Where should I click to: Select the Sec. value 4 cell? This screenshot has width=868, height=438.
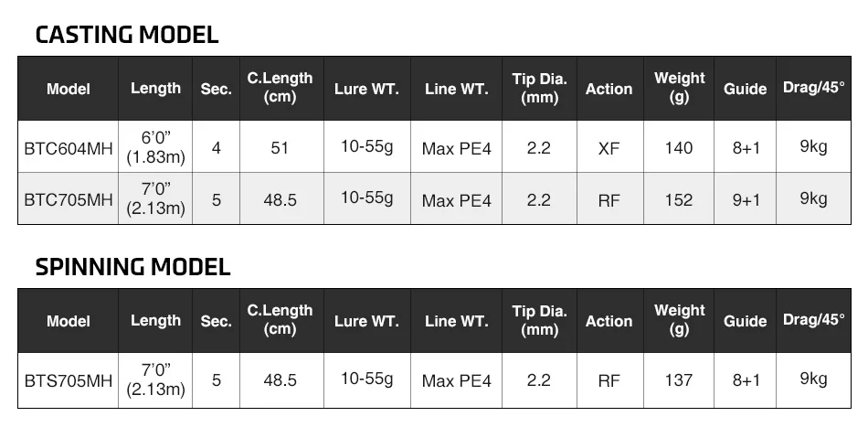[216, 148]
